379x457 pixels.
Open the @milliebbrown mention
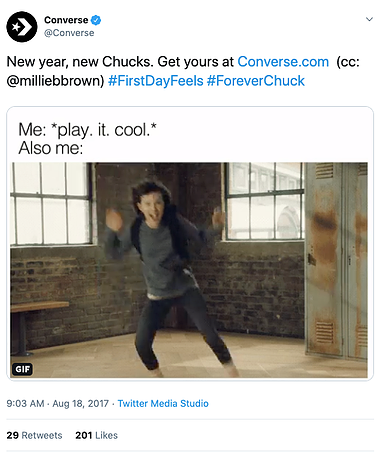[55, 81]
